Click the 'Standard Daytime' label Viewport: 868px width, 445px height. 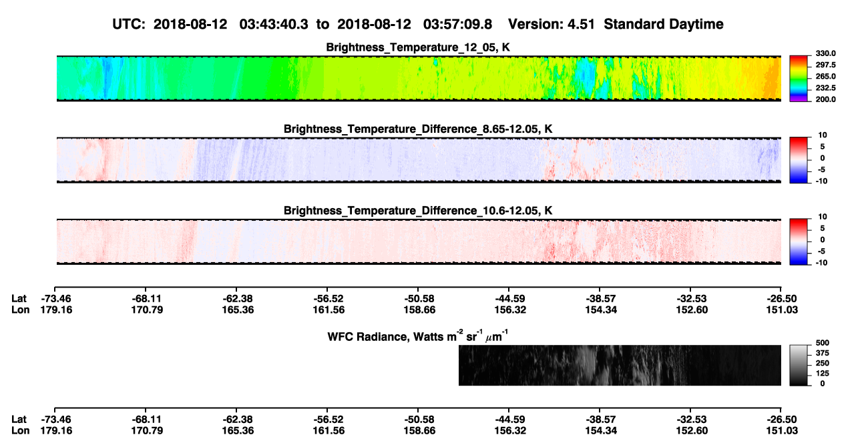point(662,24)
